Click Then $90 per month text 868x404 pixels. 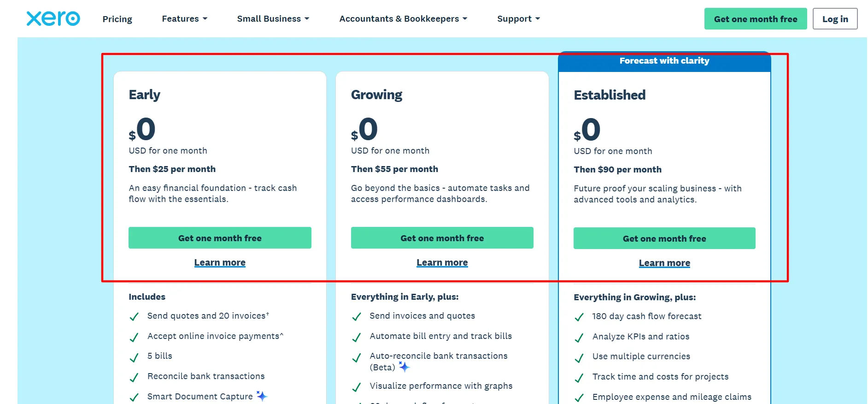[617, 169]
